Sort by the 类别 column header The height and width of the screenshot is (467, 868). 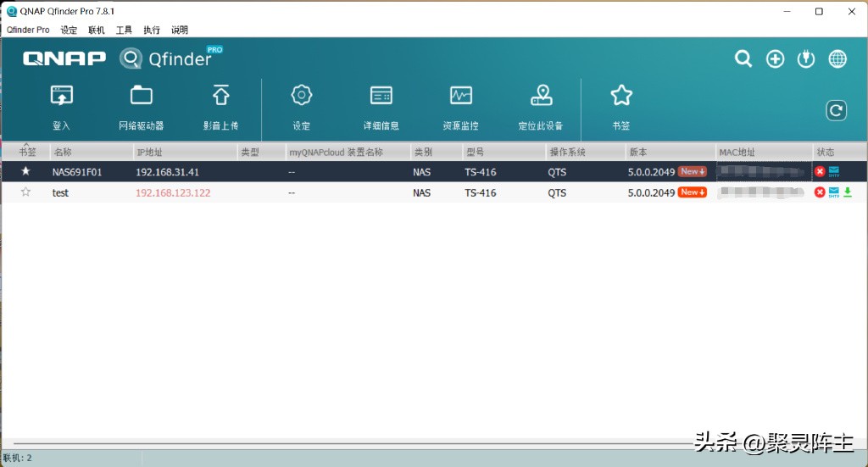click(437, 152)
